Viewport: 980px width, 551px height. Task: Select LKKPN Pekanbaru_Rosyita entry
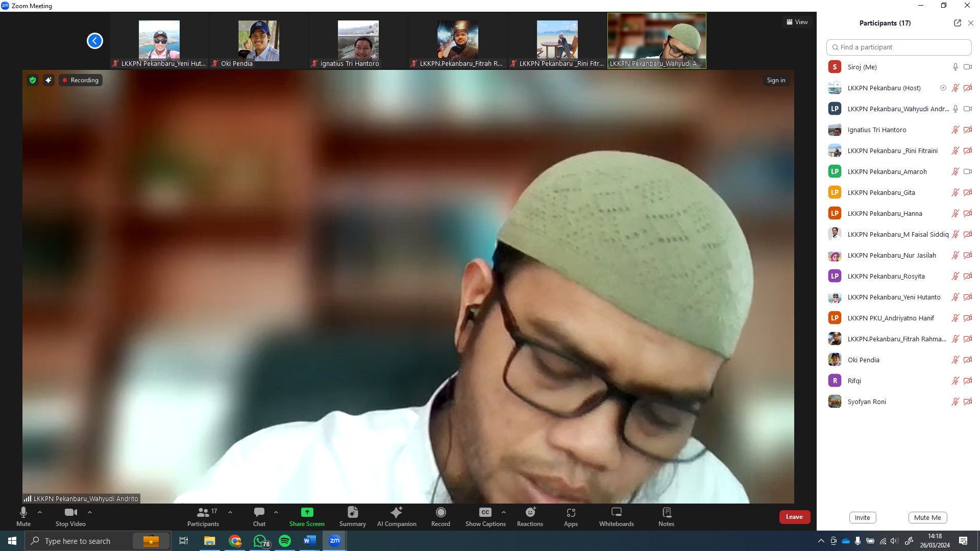(x=899, y=276)
